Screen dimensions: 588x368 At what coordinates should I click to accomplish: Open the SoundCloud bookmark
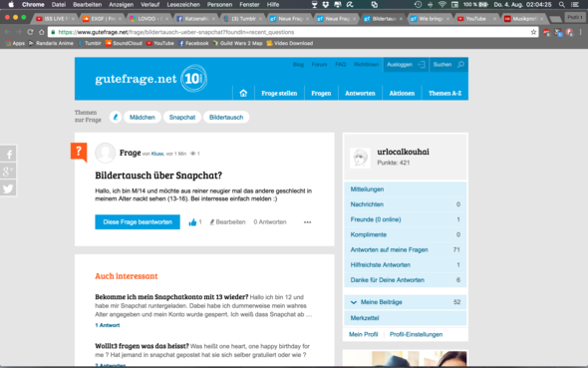tap(124, 43)
